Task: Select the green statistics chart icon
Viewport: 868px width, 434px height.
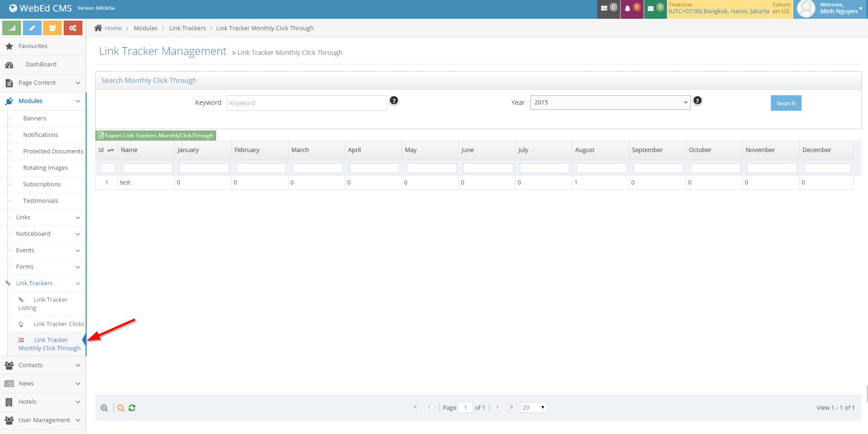Action: (11, 28)
